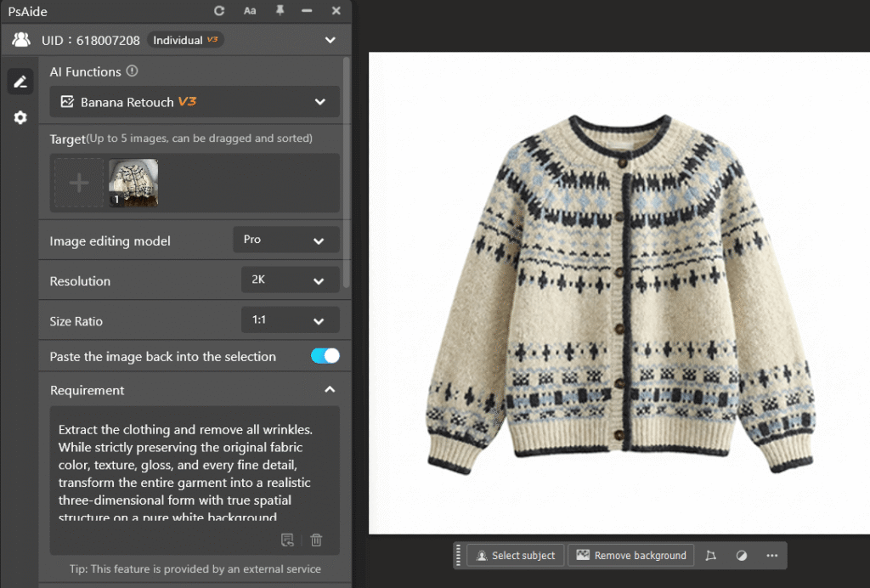The image size is (870, 588).
Task: Click the Aa font size icon
Action: [x=250, y=11]
